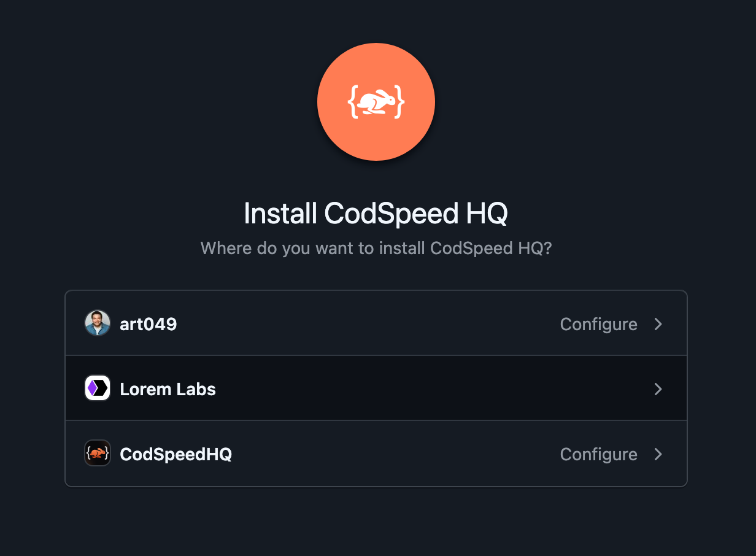756x556 pixels.
Task: Click the CodSpeedHQ rabbit avatar
Action: click(97, 453)
